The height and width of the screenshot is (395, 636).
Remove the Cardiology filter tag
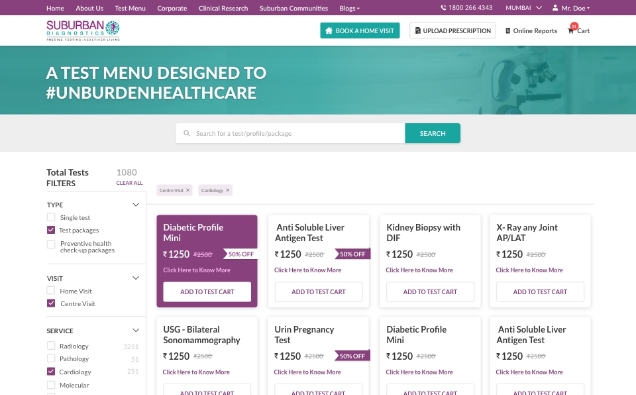[228, 190]
